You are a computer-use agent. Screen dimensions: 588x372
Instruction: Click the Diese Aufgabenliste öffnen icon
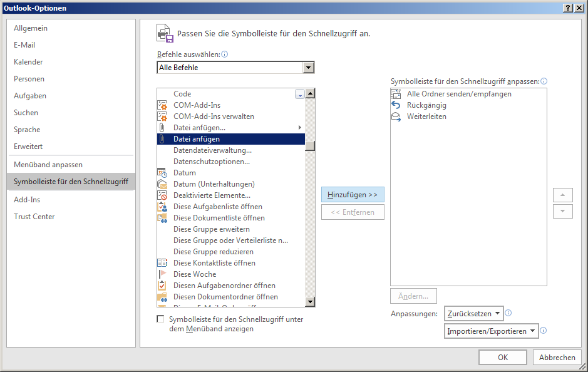[x=162, y=207]
